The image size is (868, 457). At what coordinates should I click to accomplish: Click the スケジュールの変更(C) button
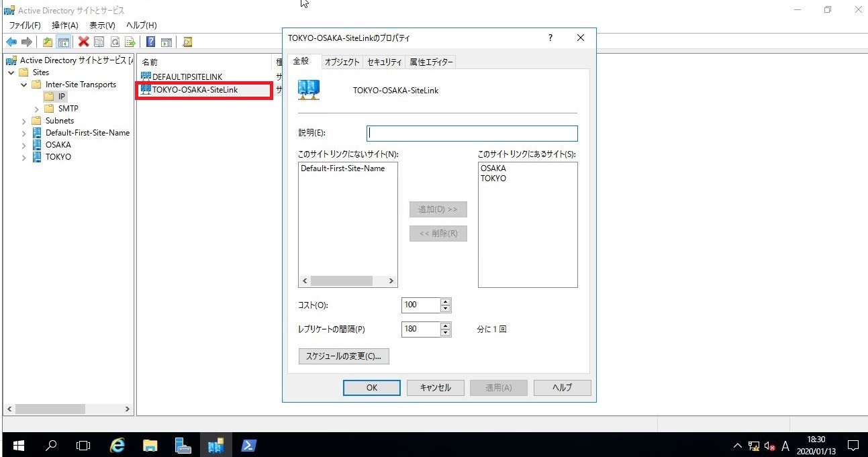tap(344, 356)
